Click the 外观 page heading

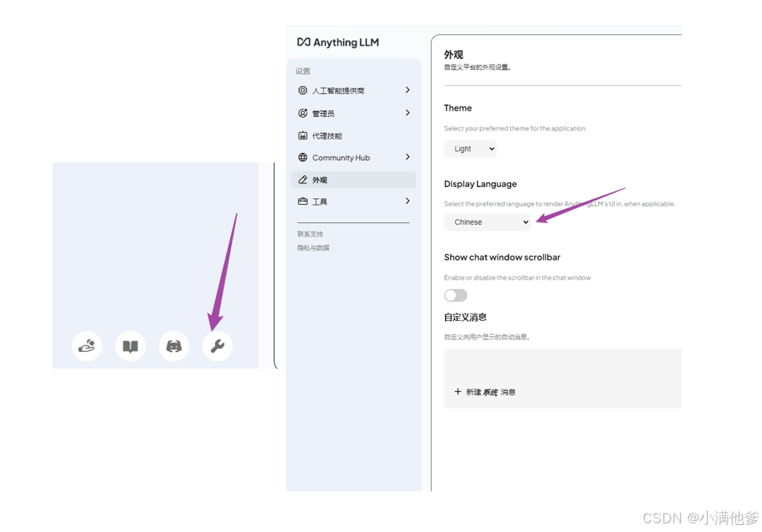pos(453,54)
